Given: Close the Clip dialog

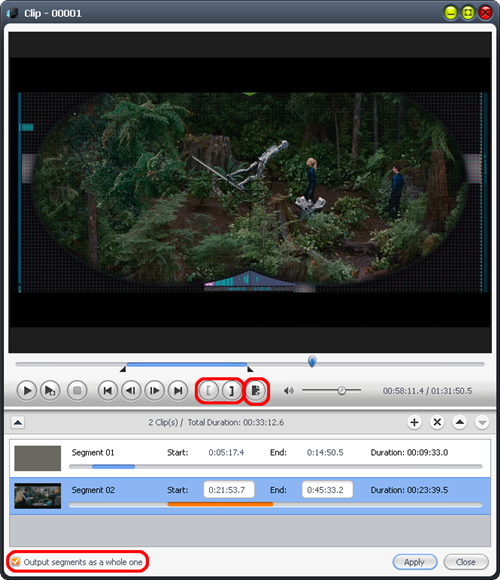Looking at the screenshot, I should [466, 562].
